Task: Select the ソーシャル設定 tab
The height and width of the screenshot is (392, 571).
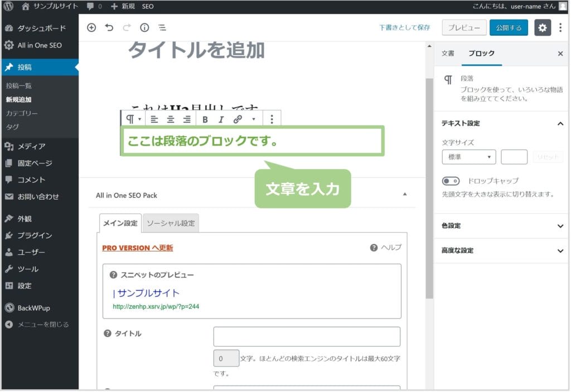Action: pos(171,223)
